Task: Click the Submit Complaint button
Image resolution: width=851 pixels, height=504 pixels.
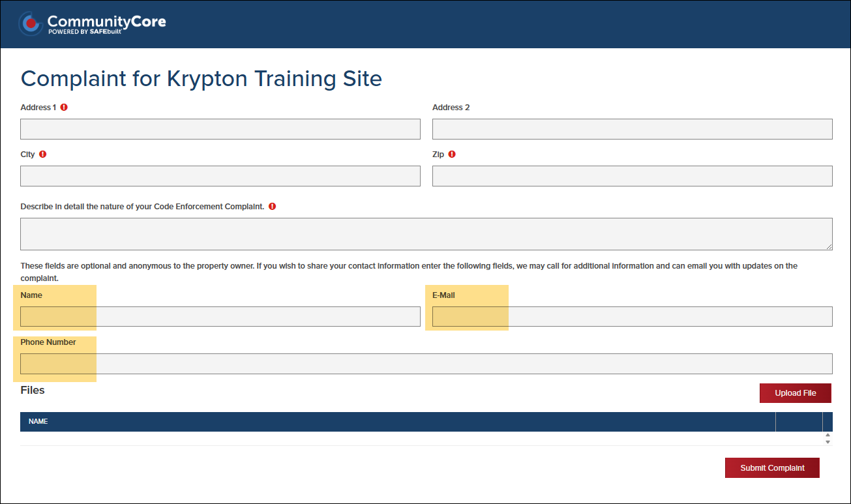Action: (x=772, y=468)
